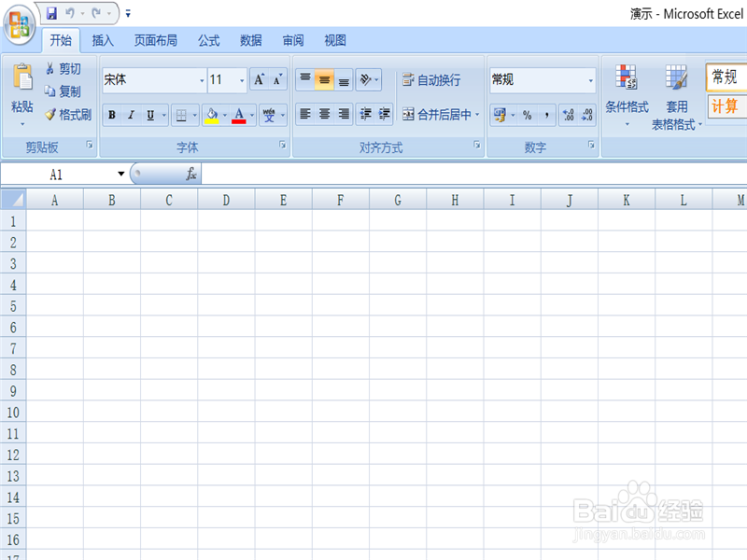Align text to the bottom of cell
Screen dimensions: 747x560
point(344,79)
